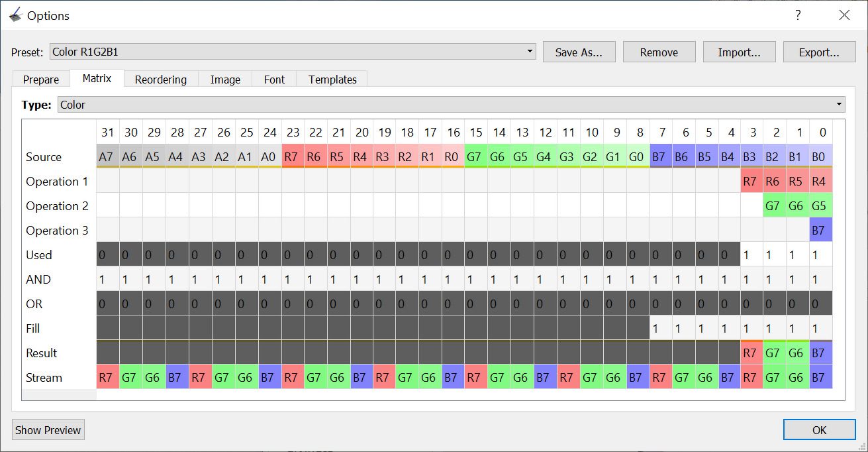The height and width of the screenshot is (452, 868).
Task: Open the Templates tab
Action: tap(332, 80)
